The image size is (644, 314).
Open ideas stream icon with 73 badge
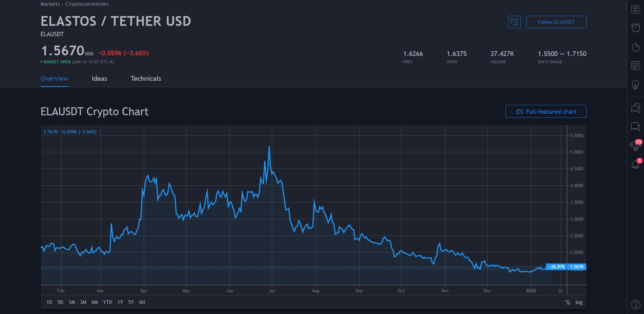pyautogui.click(x=636, y=145)
